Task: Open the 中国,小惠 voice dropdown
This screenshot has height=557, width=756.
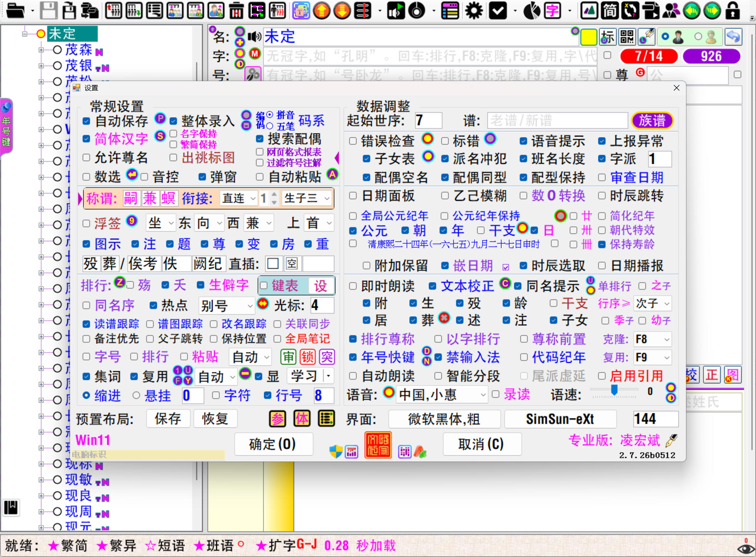Action: (x=442, y=395)
